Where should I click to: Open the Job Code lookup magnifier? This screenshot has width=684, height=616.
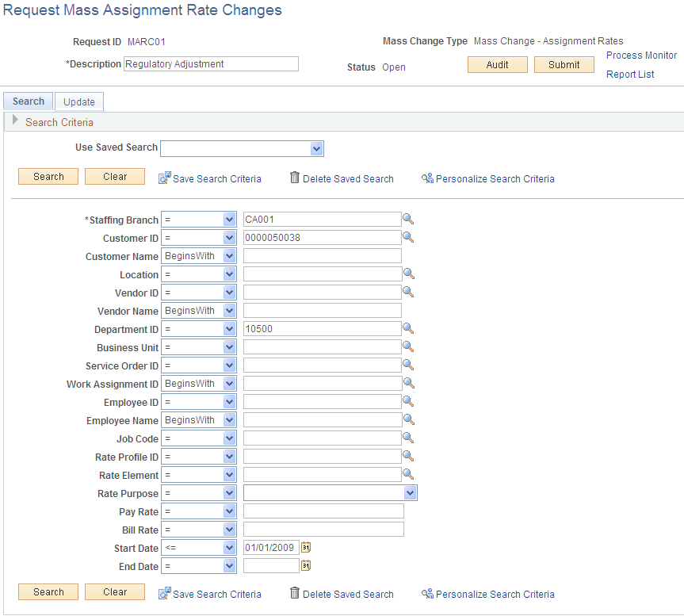click(408, 438)
